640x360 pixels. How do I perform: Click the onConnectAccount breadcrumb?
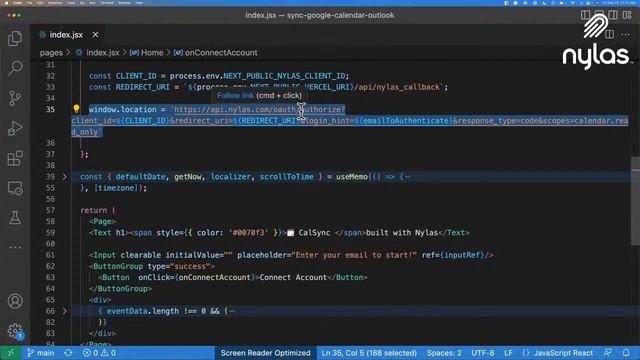click(221, 53)
